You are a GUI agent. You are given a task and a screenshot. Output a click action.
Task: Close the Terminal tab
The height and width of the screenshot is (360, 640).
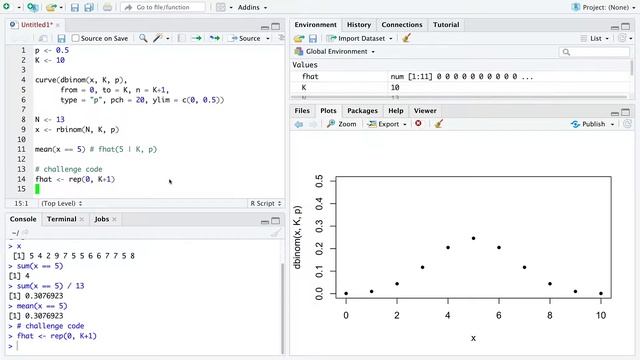(82, 219)
